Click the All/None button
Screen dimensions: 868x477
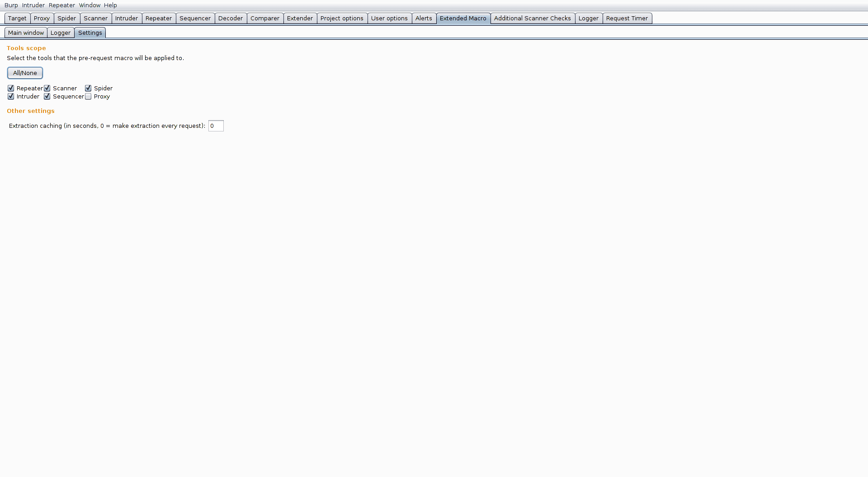(x=25, y=73)
